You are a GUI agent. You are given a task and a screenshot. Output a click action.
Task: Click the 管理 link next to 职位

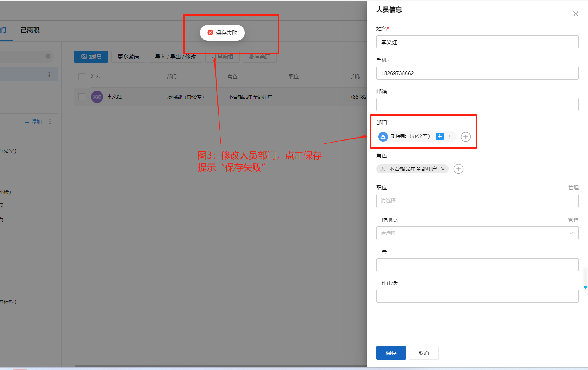tap(574, 187)
